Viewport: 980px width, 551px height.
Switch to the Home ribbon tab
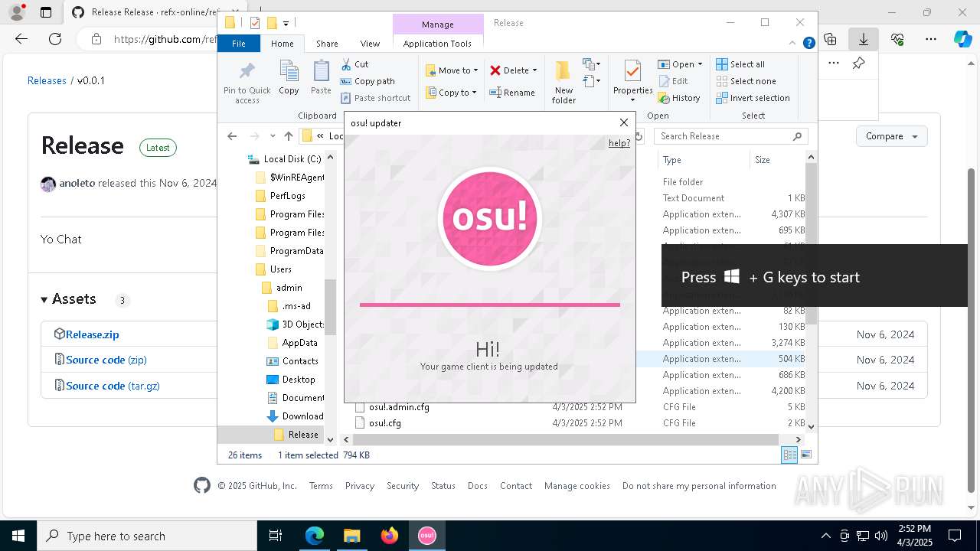(282, 44)
